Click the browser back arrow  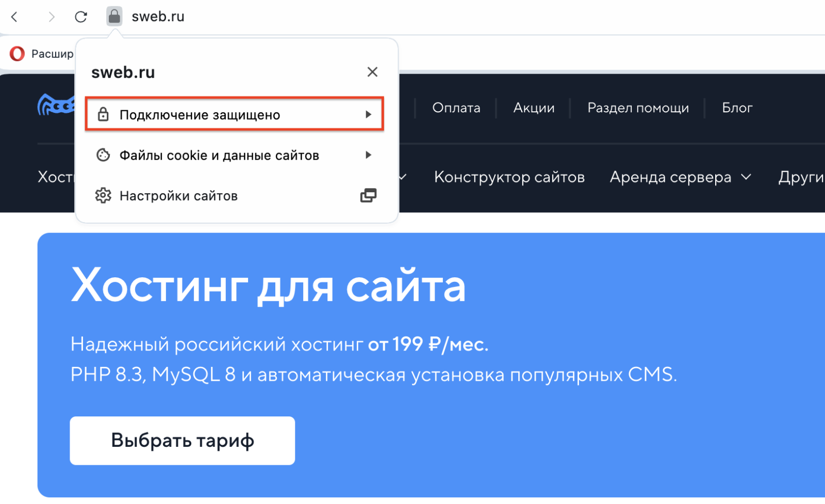point(14,17)
